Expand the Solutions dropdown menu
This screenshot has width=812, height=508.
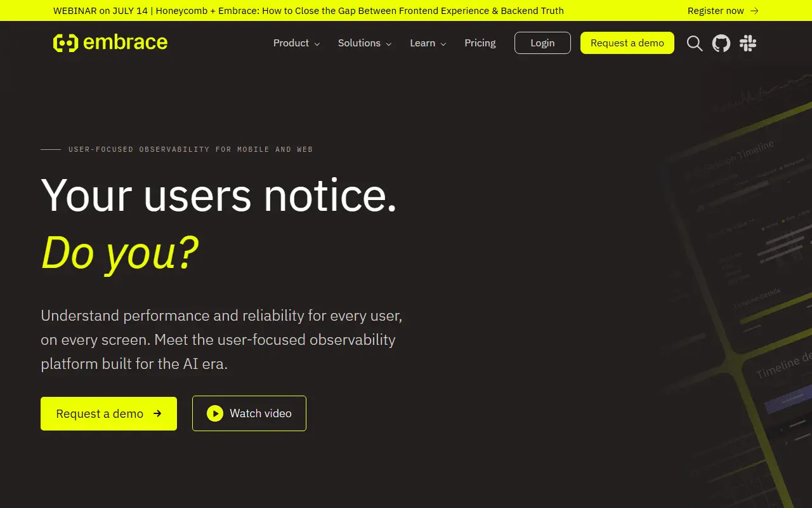tap(365, 43)
